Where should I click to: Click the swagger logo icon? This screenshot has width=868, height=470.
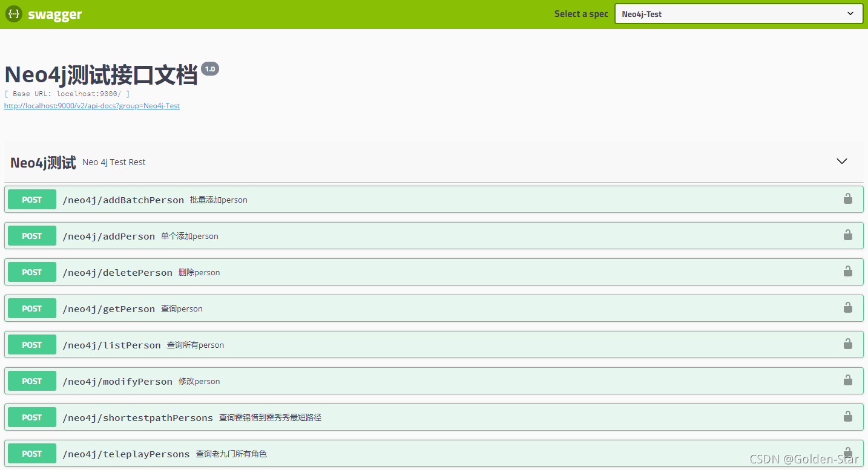coord(13,13)
